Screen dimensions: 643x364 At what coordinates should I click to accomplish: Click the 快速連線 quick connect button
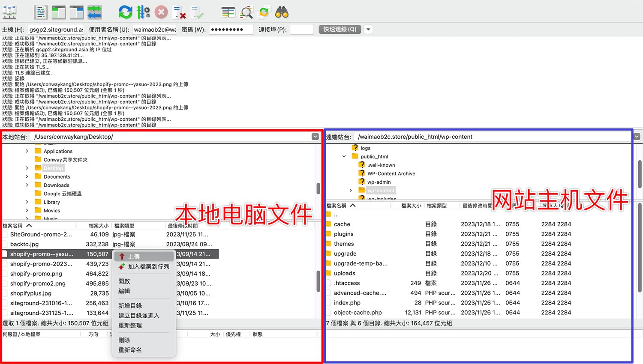click(x=340, y=29)
